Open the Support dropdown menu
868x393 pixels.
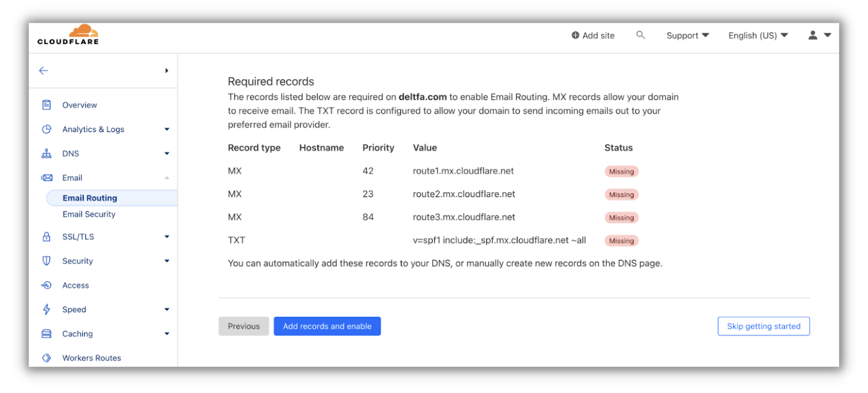tap(687, 35)
